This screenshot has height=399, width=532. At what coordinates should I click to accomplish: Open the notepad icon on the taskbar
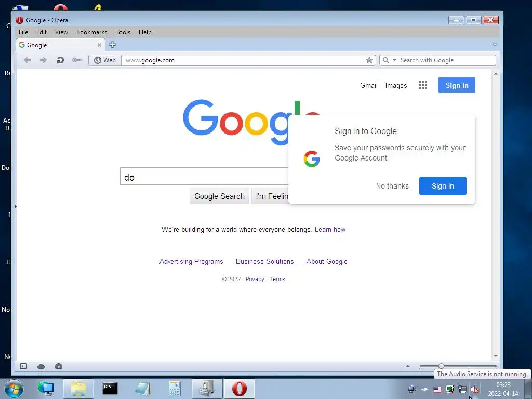coord(142,389)
